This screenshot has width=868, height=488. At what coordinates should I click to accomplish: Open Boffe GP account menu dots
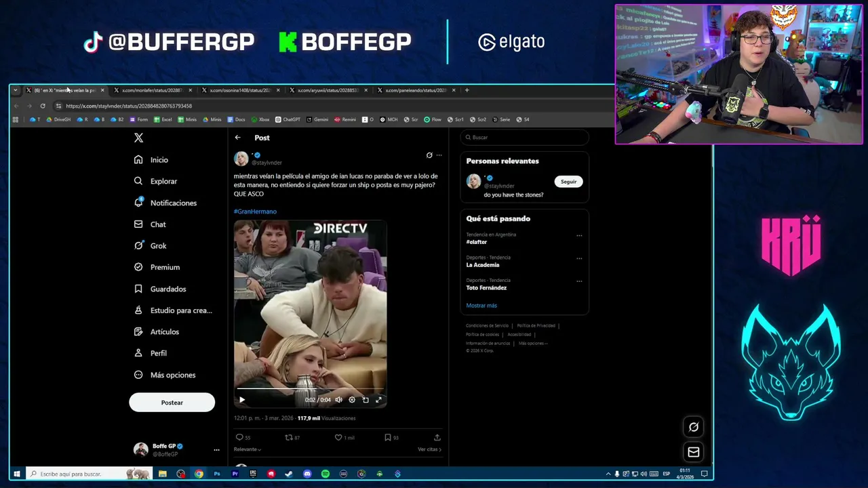(x=216, y=450)
